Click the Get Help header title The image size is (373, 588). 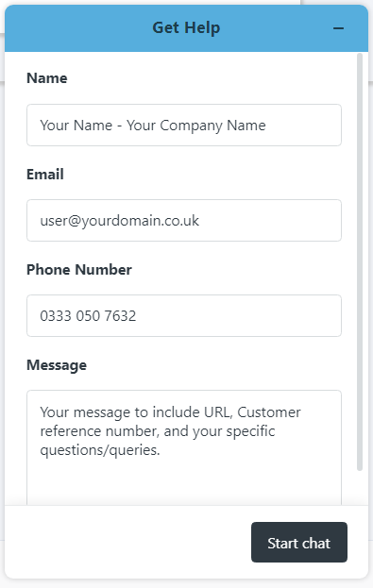pos(186,27)
